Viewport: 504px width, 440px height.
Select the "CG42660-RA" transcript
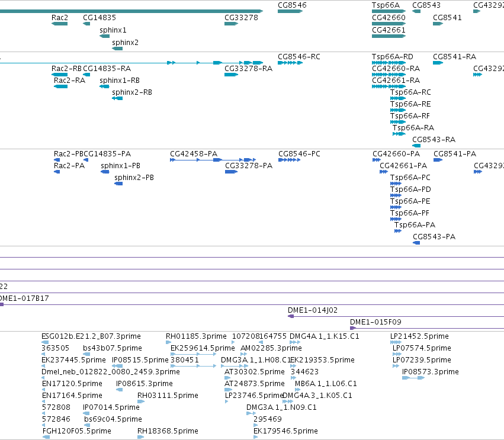click(396, 69)
